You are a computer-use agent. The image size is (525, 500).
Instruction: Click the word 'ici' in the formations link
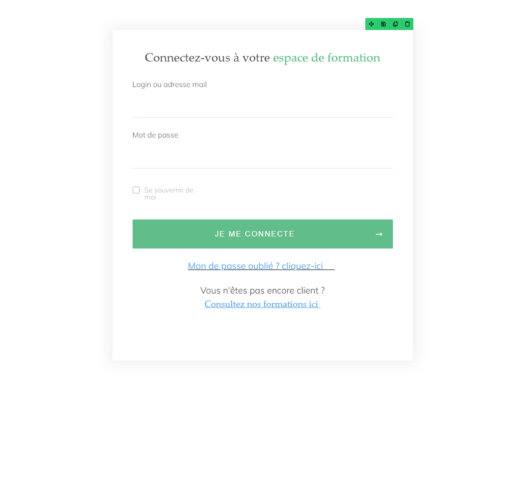[x=313, y=304]
